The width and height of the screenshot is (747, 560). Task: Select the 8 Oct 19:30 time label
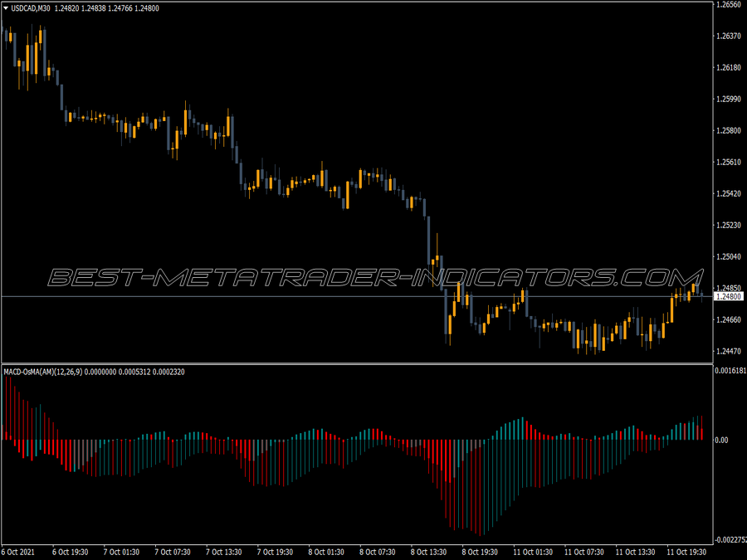(x=480, y=552)
